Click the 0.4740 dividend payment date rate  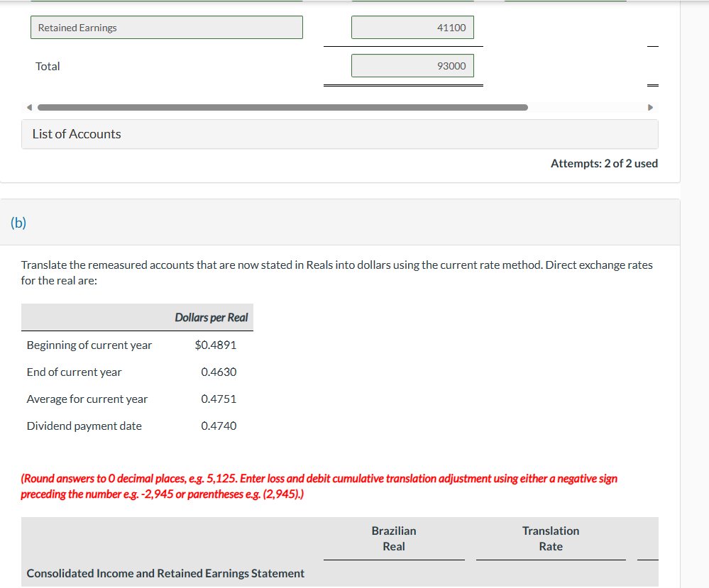click(220, 426)
